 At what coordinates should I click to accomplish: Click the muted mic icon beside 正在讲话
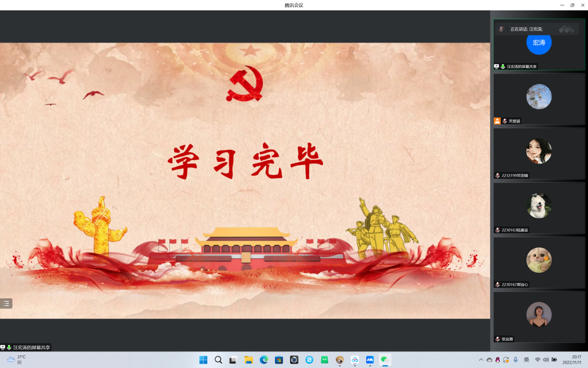click(x=501, y=29)
